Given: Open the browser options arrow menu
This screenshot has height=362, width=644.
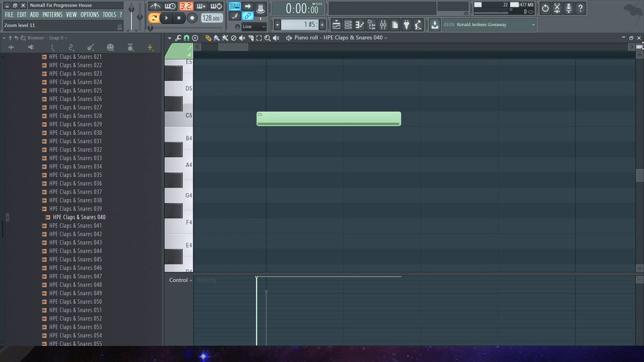Looking at the screenshot, I should [x=4, y=38].
